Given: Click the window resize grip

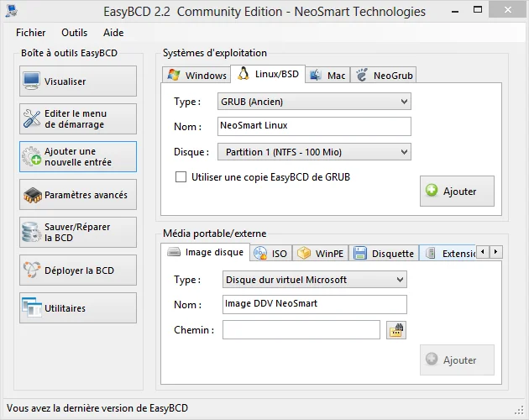Looking at the screenshot, I should pos(519,410).
